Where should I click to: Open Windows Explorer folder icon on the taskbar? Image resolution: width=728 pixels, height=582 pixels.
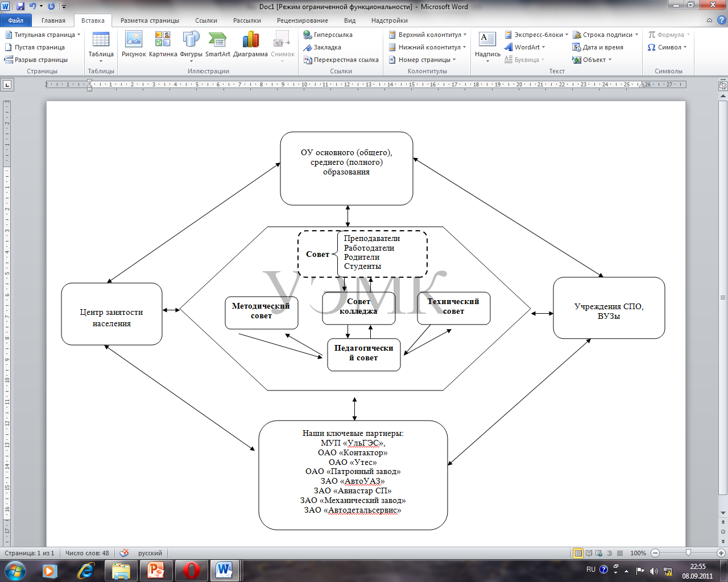(121, 570)
